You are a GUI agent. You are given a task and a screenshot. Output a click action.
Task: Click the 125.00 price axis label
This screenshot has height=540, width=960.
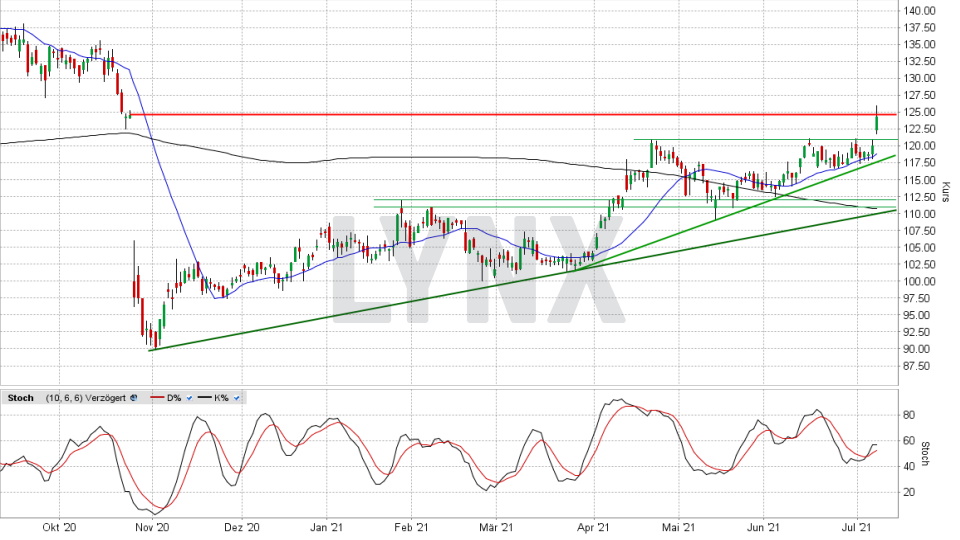(920, 112)
